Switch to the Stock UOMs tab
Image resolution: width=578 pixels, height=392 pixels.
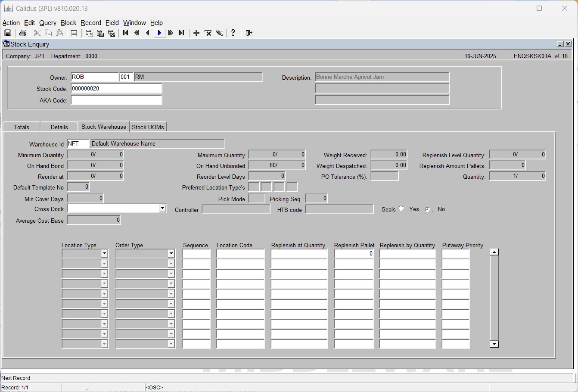(148, 127)
